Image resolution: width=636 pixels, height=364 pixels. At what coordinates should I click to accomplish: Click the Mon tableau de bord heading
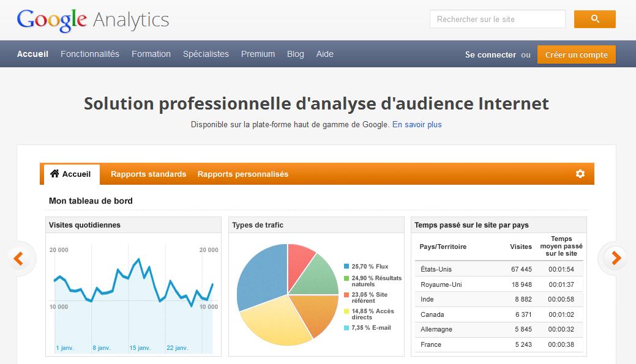tap(91, 201)
